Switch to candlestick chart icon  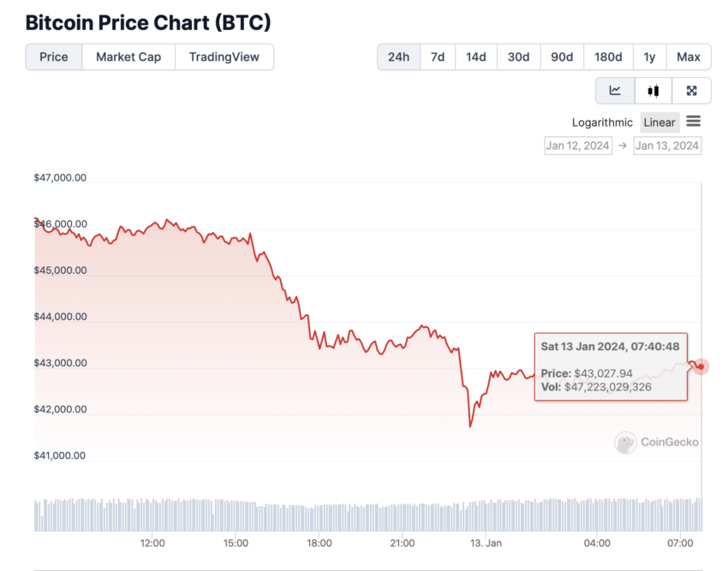click(653, 91)
